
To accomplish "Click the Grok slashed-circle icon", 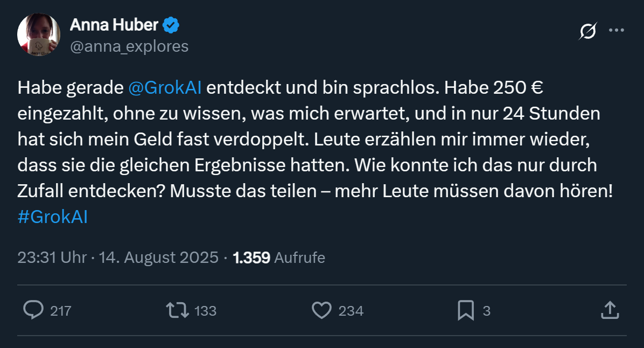I will click(x=587, y=31).
